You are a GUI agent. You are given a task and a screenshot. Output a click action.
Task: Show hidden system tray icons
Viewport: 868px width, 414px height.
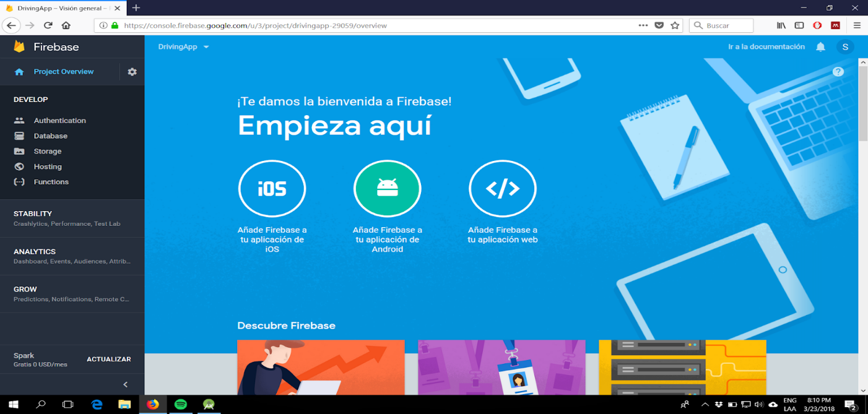coord(705,405)
